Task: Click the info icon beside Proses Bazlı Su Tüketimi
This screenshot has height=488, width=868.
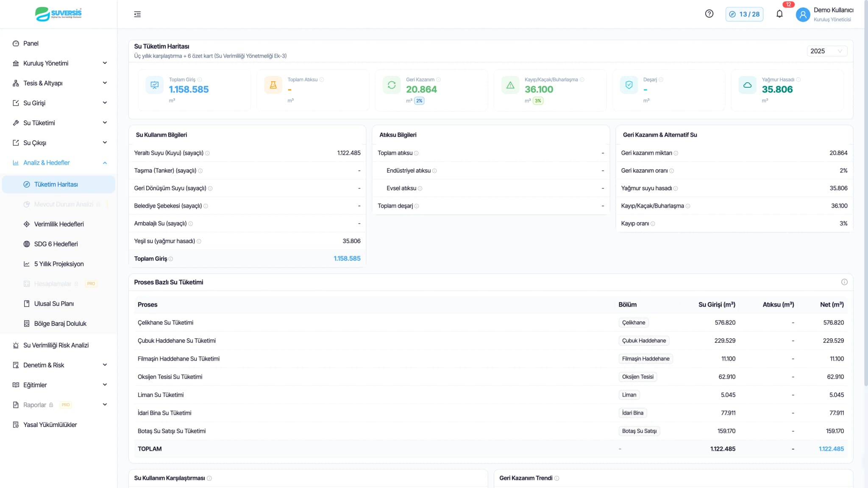Action: [x=844, y=282]
